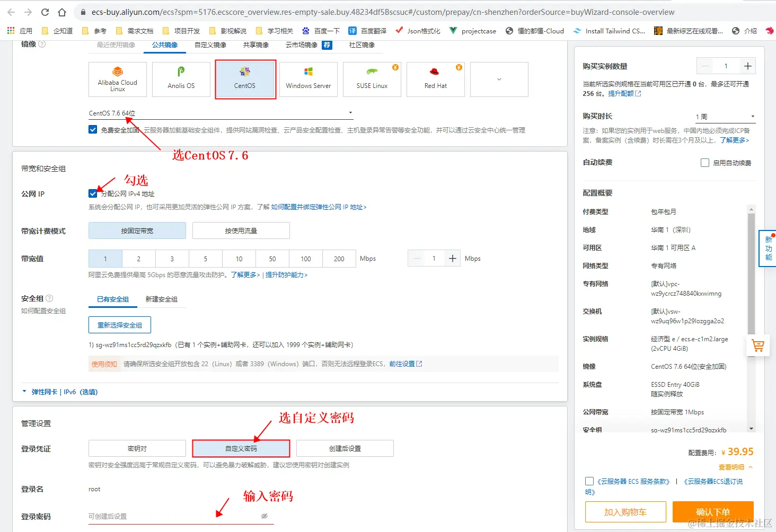Image resolution: width=776 pixels, height=532 pixels.
Task: Open the 百度一下 bookmark
Action: [x=321, y=31]
